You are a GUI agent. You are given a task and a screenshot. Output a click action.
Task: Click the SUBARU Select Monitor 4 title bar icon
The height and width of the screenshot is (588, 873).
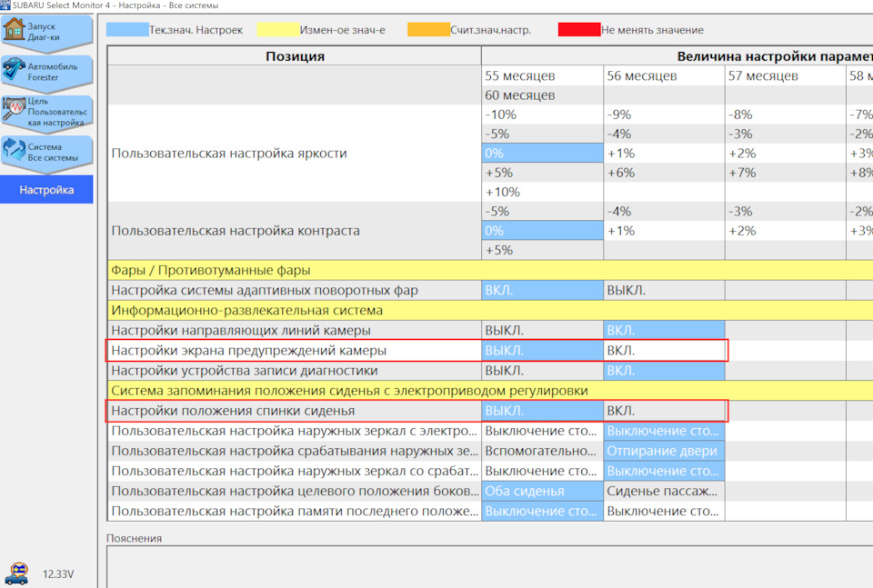(5, 5)
